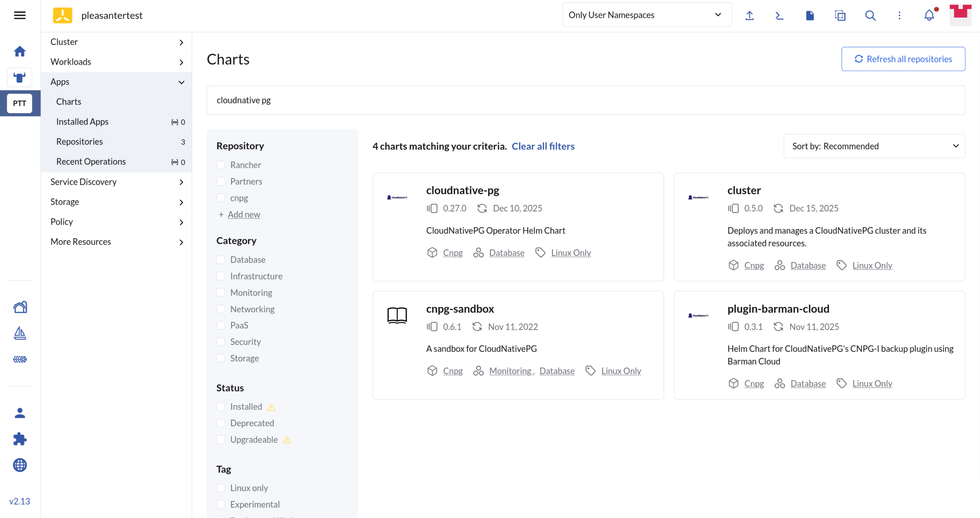Open Installed Apps in sidebar
This screenshot has height=518, width=980.
[82, 122]
